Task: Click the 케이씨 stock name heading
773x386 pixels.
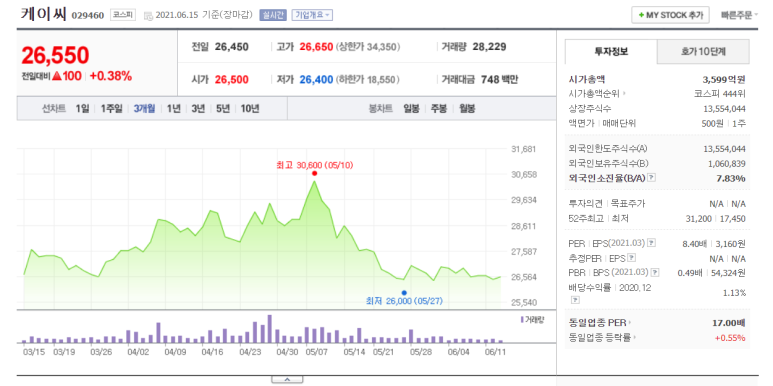Action: pos(43,14)
